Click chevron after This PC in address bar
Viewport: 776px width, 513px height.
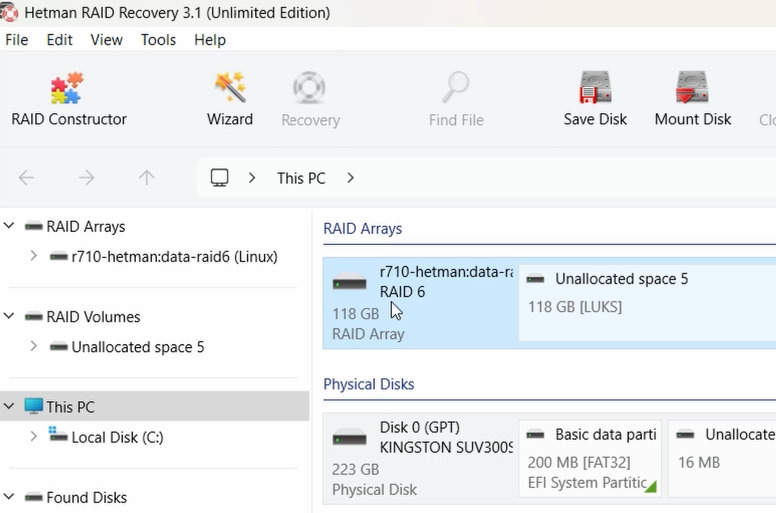tap(350, 178)
